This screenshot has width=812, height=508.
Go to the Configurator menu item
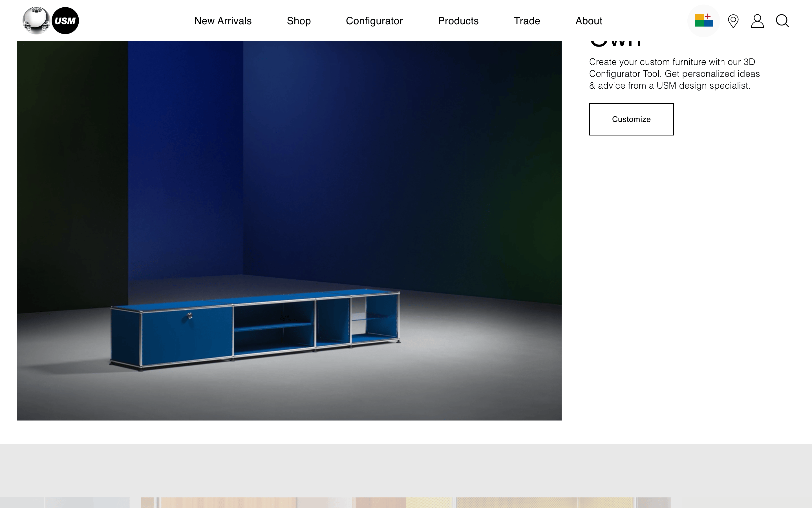pyautogui.click(x=374, y=21)
